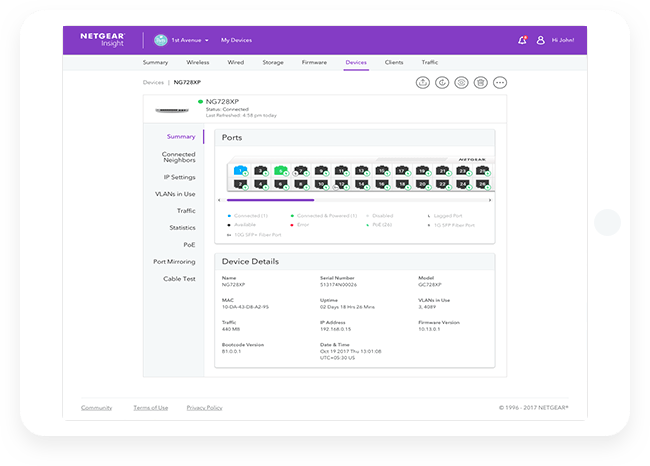Open Port Mirroring in sidebar
The width and height of the screenshot is (650, 466).
174,262
